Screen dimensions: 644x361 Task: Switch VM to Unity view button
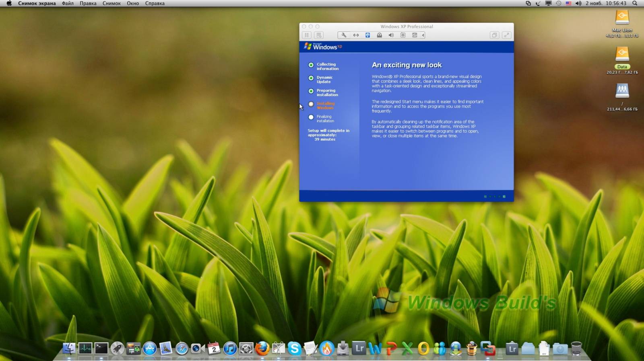coord(495,35)
